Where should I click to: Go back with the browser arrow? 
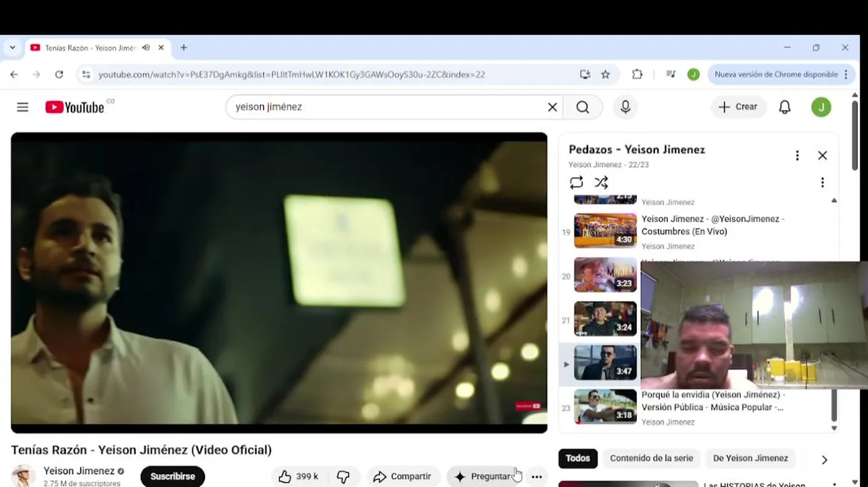[x=14, y=74]
